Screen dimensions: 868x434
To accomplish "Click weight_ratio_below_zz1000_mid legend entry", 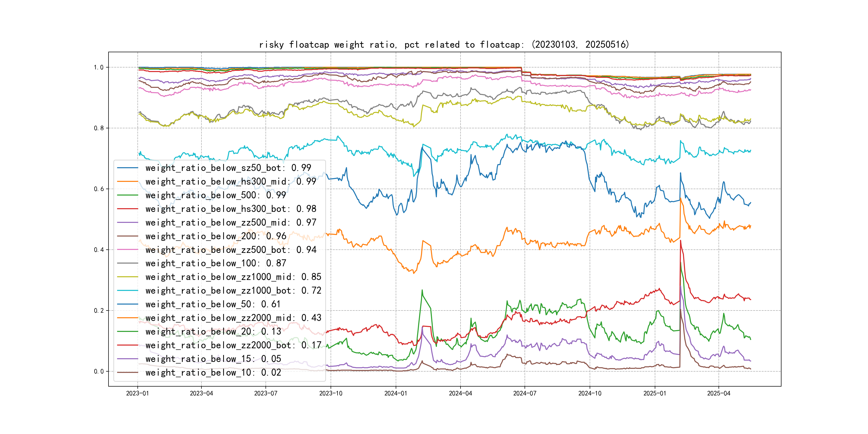I will (233, 277).
